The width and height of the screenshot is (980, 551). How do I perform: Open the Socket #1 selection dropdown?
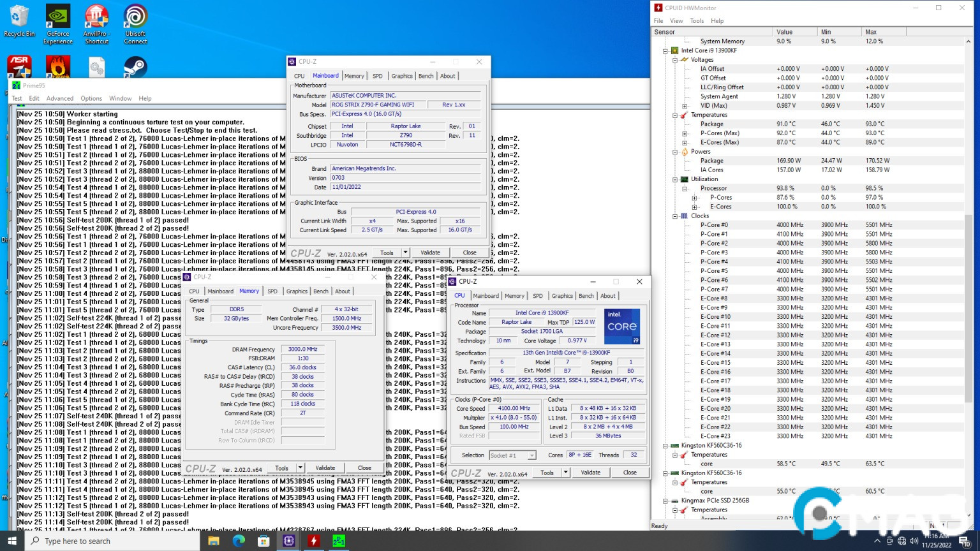[531, 455]
